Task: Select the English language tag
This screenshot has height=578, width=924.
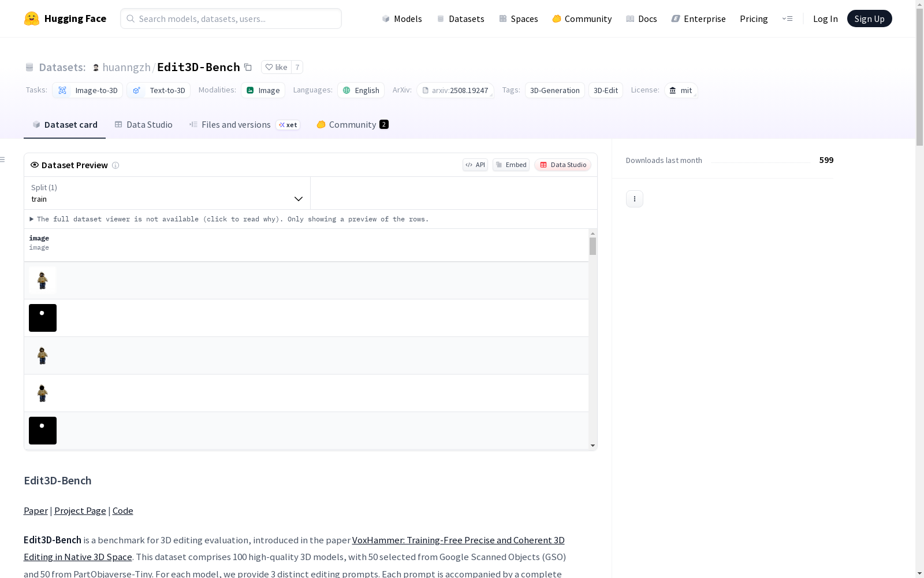Action: [x=361, y=90]
